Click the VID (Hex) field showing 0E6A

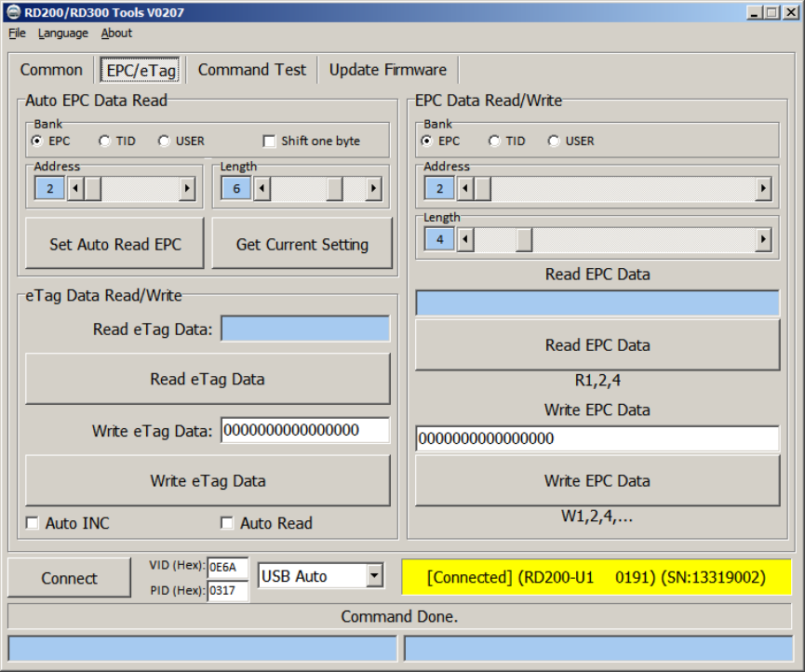pyautogui.click(x=228, y=567)
